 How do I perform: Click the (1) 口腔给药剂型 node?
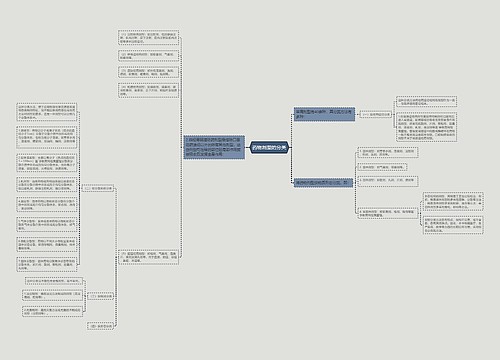pyautogui.click(x=149, y=38)
